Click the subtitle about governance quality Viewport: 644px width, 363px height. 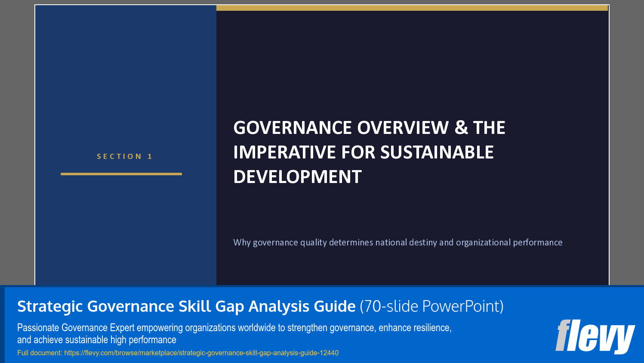click(x=398, y=242)
